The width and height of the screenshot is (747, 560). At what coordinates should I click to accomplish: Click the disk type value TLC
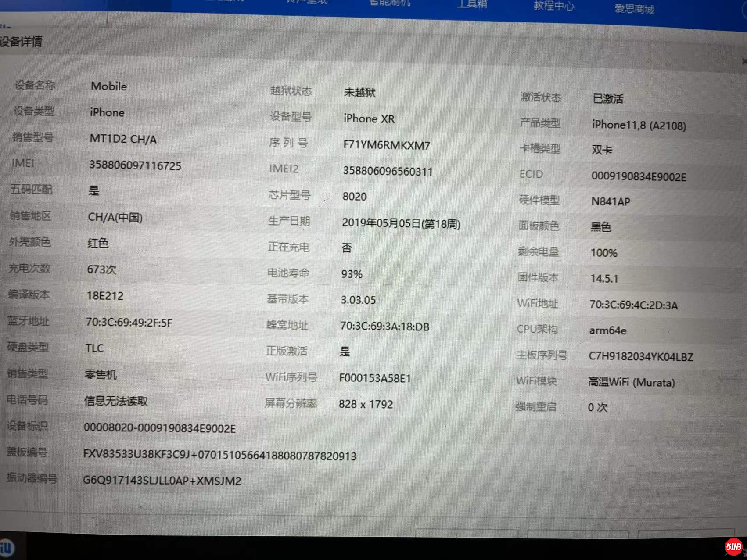[94, 348]
